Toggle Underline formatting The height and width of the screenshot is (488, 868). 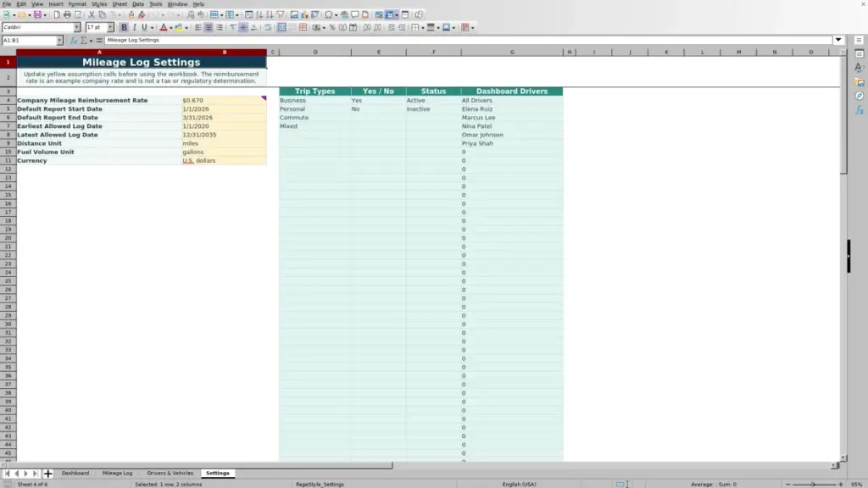(x=144, y=28)
